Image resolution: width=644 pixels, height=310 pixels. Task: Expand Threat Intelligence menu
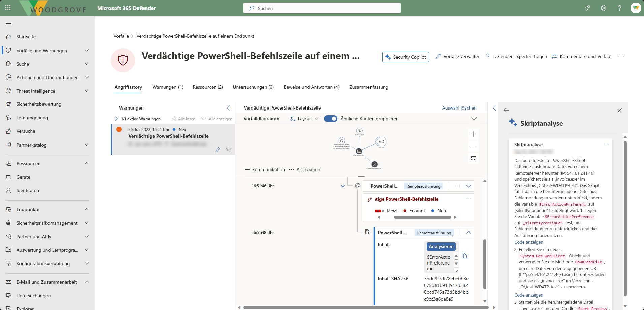click(x=87, y=91)
